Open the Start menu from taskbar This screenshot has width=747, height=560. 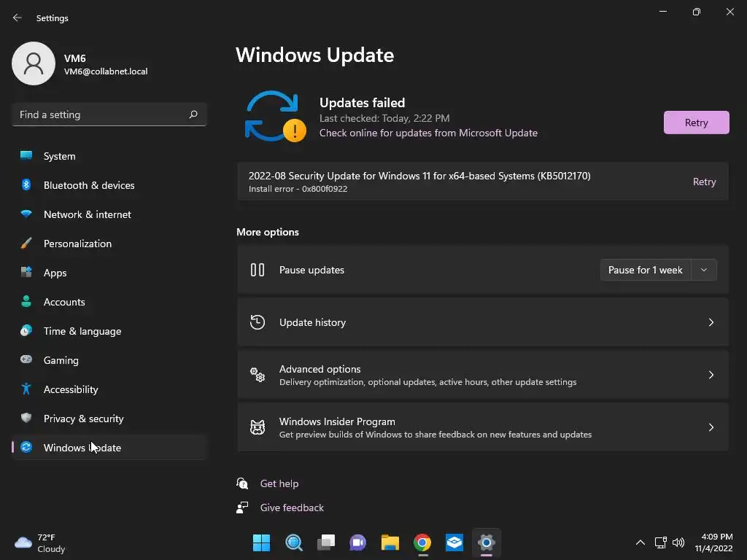[261, 542]
